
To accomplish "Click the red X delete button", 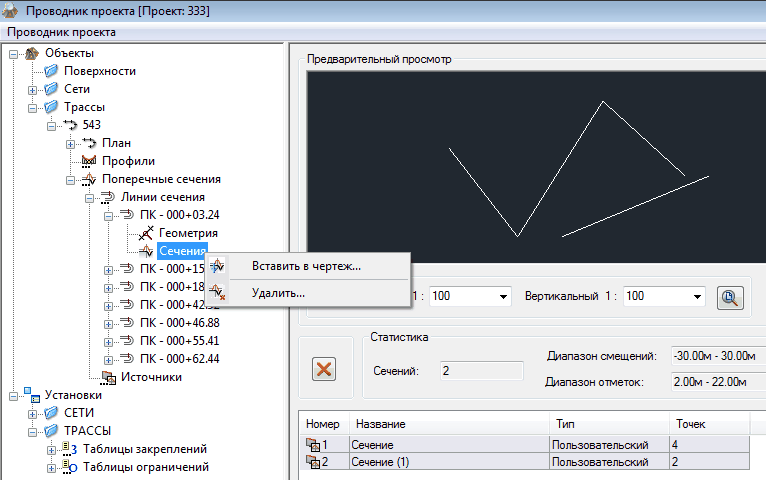I will (324, 368).
